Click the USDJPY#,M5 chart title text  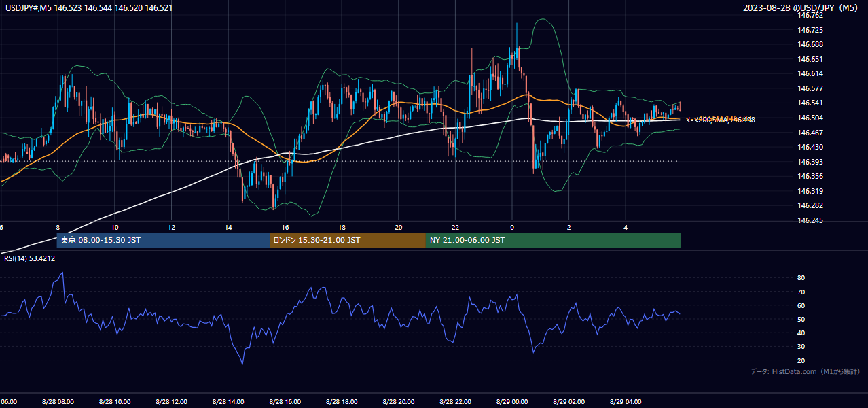(x=88, y=8)
